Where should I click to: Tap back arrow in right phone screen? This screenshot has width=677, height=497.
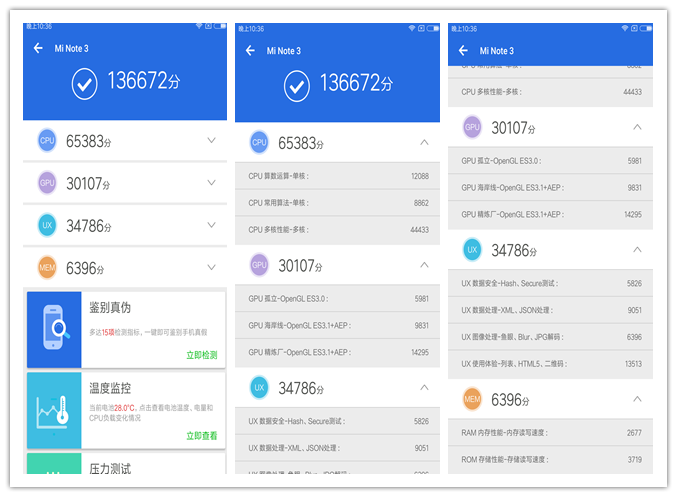463,51
